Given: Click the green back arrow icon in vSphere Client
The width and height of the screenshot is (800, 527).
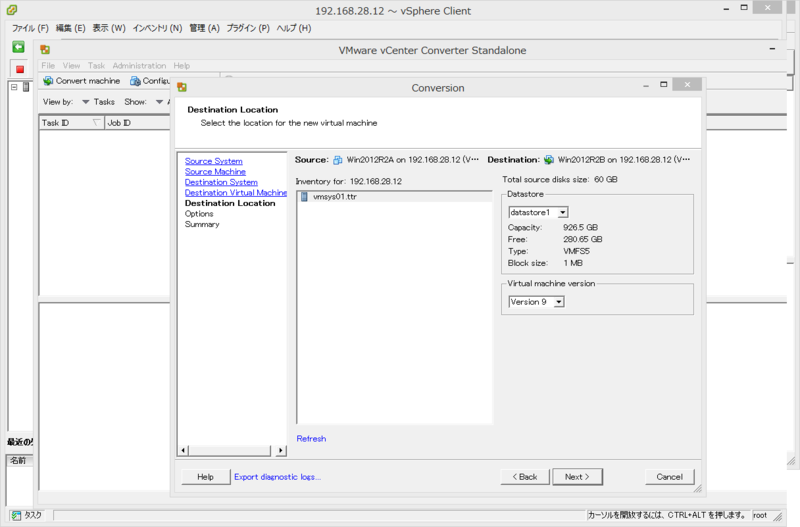Looking at the screenshot, I should point(18,47).
